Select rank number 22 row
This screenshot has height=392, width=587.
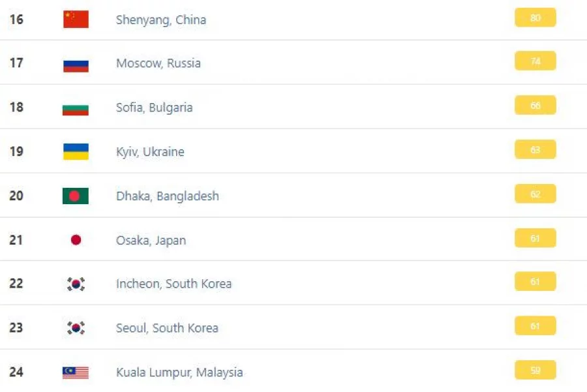pyautogui.click(x=293, y=283)
